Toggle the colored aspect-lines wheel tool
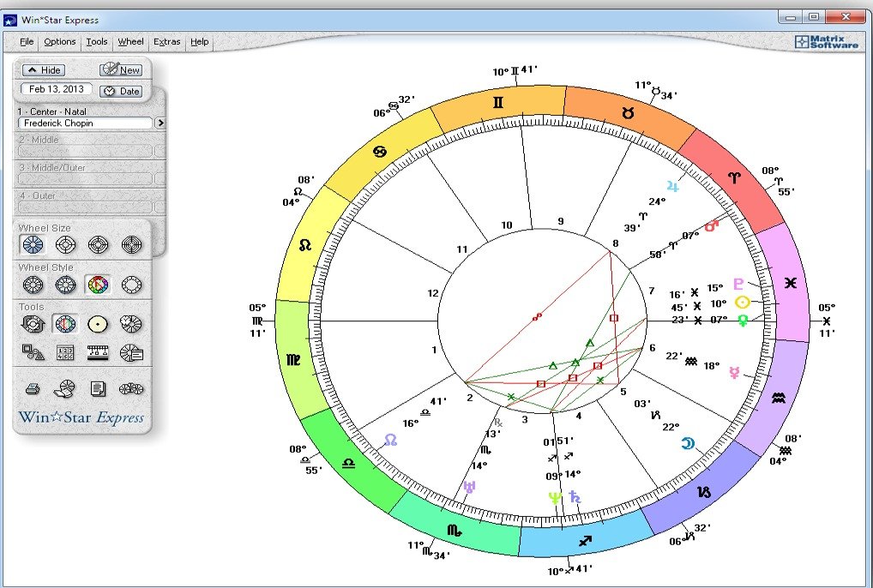The height and width of the screenshot is (588, 873). coord(65,324)
